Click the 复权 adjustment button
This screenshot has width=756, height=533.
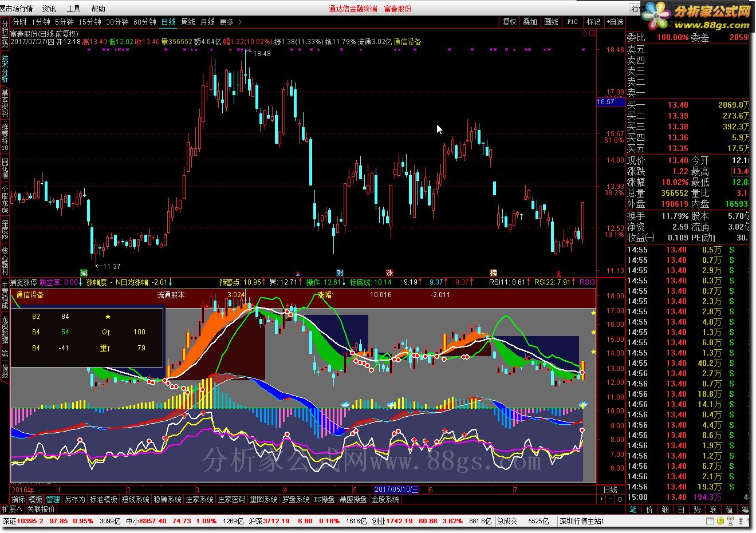click(509, 22)
